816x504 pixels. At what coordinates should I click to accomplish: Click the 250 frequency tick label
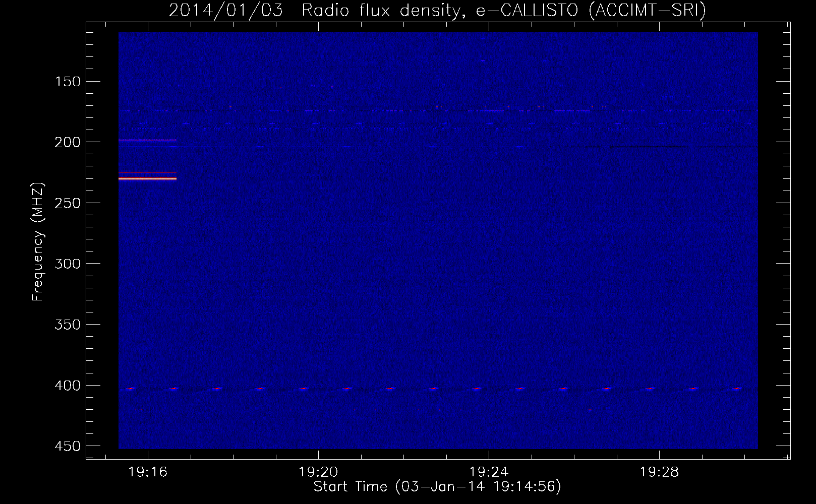click(x=67, y=203)
